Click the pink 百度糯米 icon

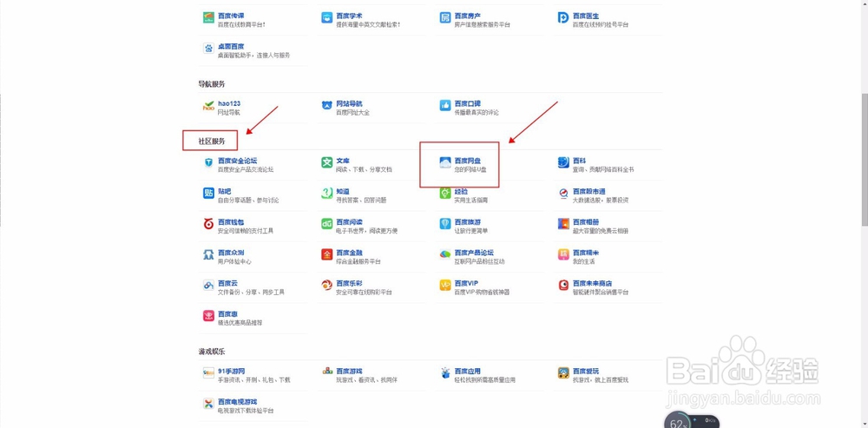pos(563,254)
